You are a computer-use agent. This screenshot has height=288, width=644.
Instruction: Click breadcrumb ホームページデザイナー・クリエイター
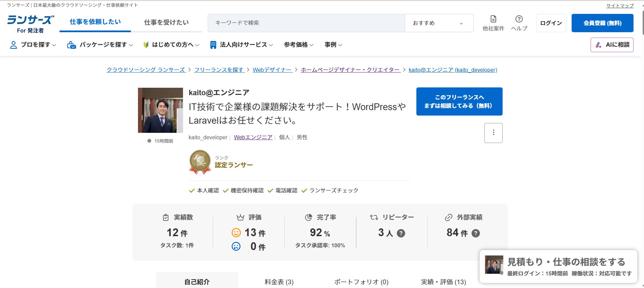[350, 70]
